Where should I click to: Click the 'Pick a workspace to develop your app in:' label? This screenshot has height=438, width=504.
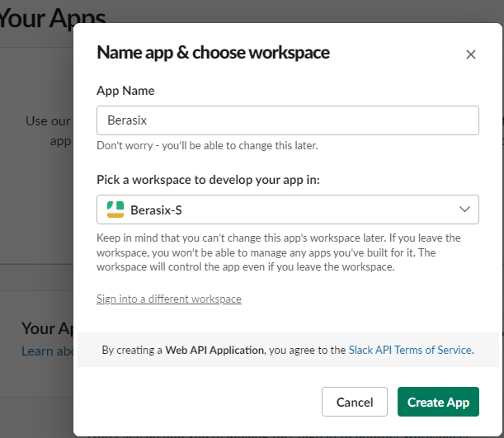pyautogui.click(x=209, y=180)
